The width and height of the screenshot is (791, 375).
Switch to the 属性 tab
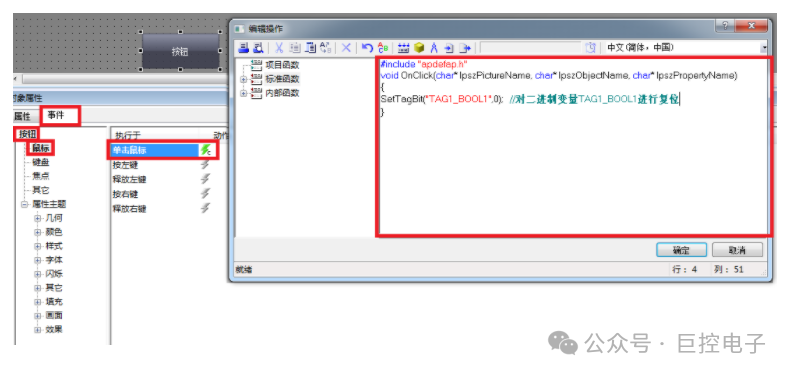coord(23,117)
